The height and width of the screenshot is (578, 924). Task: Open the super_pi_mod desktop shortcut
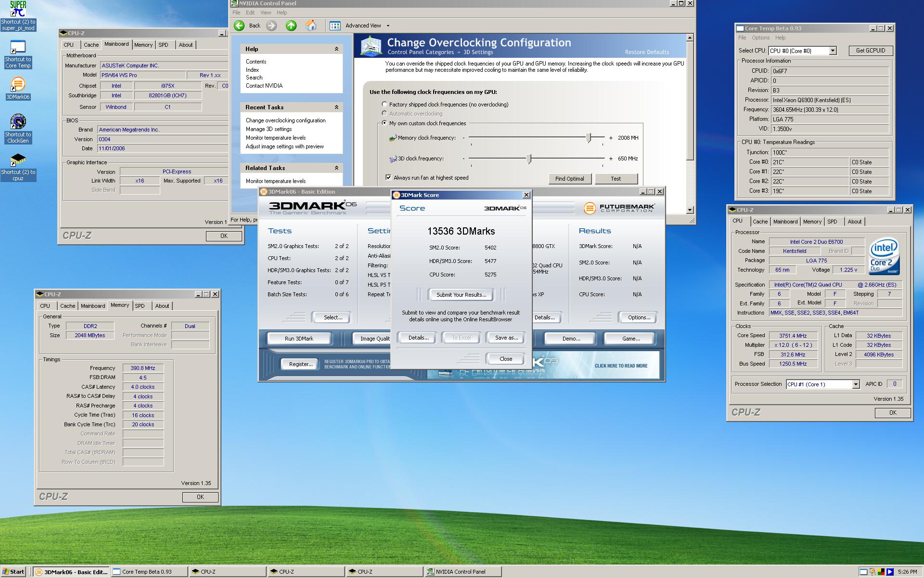[x=18, y=16]
